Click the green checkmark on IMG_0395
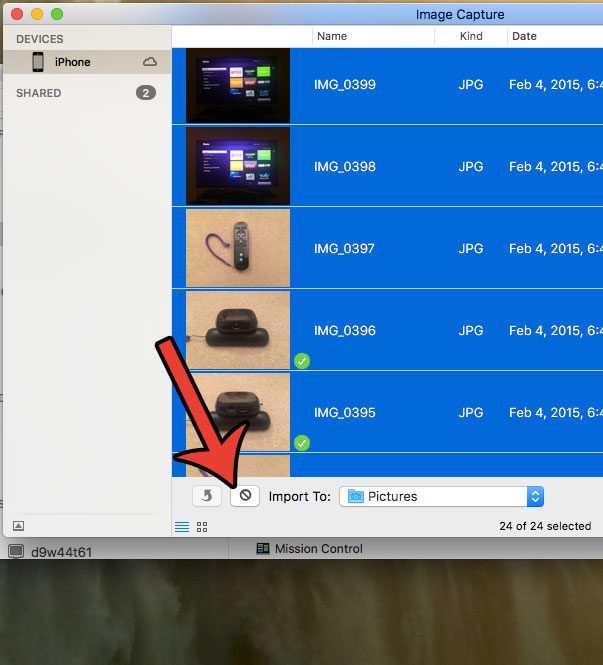Viewport: 603px width, 665px height. [x=302, y=443]
